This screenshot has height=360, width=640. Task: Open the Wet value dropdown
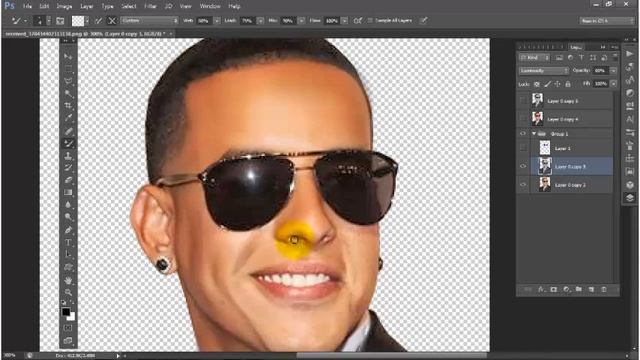coord(217,20)
